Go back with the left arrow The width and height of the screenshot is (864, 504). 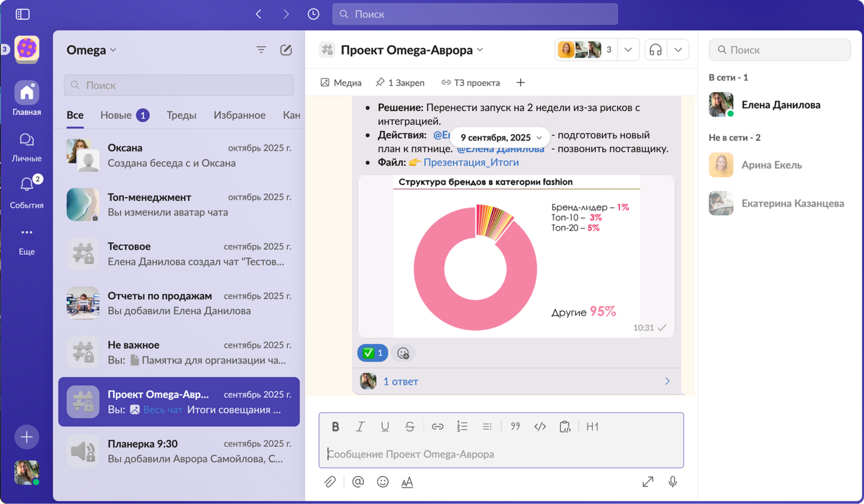click(x=259, y=14)
